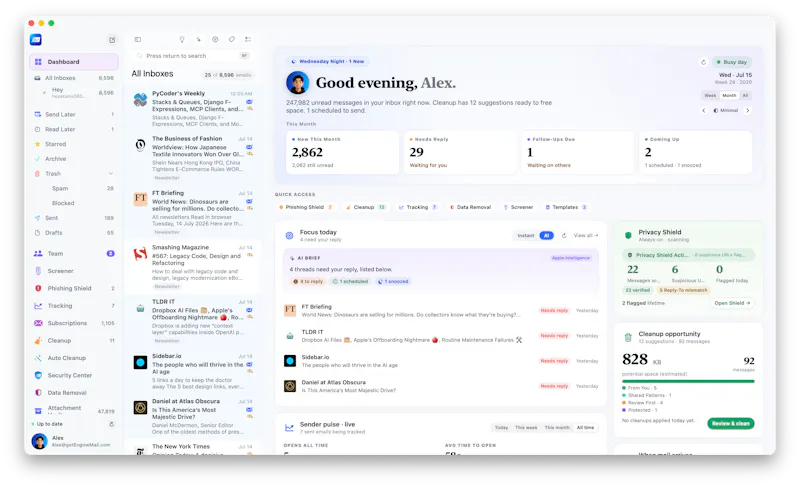This screenshot has width=800, height=487.
Task: Open Send Later folder
Action: (x=74, y=114)
